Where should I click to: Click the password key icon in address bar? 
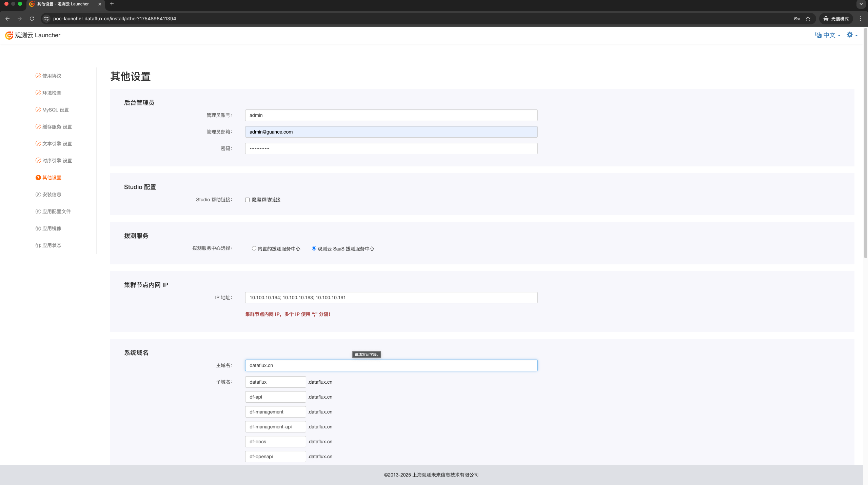(x=797, y=19)
